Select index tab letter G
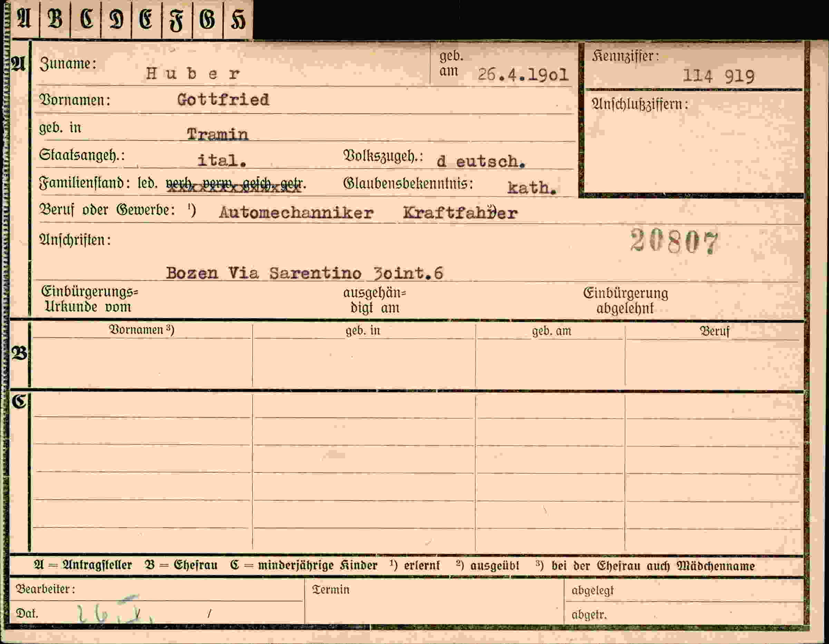Screen dimensions: 829x644 207,19
